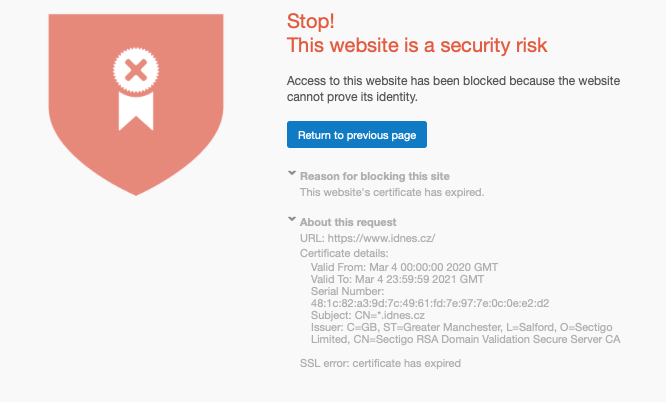Viewport: 666px width, 402px height.
Task: Click the https://www.idnes.cz/ URL text
Action: [381, 238]
